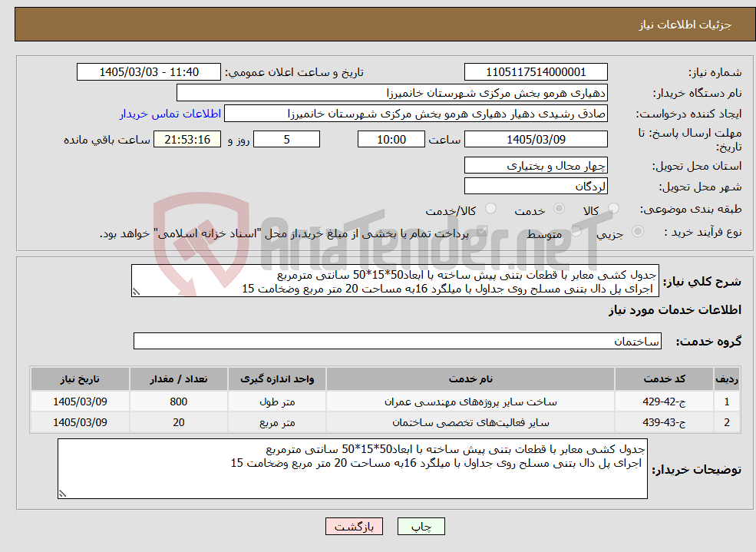This screenshot has width=756, height=552.
Task: Click the متر طول unit cell
Action: (x=277, y=402)
